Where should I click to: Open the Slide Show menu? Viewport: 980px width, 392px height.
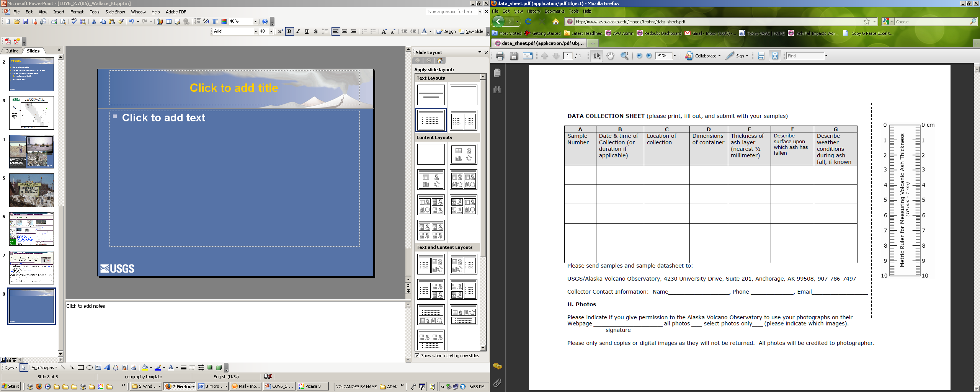115,12
